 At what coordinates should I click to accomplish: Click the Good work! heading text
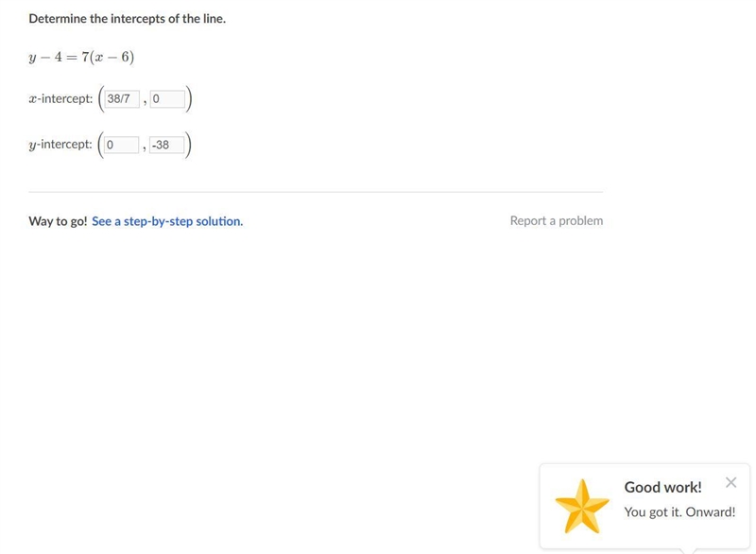tap(663, 487)
